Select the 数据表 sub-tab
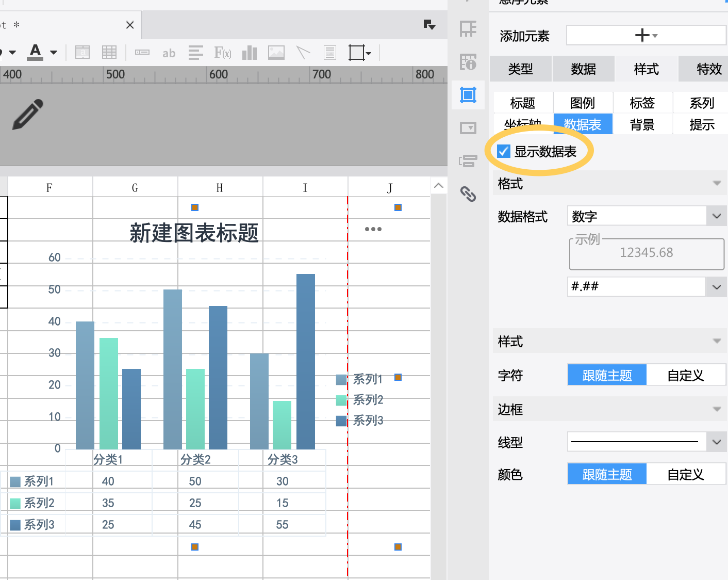The width and height of the screenshot is (728, 580). click(583, 124)
